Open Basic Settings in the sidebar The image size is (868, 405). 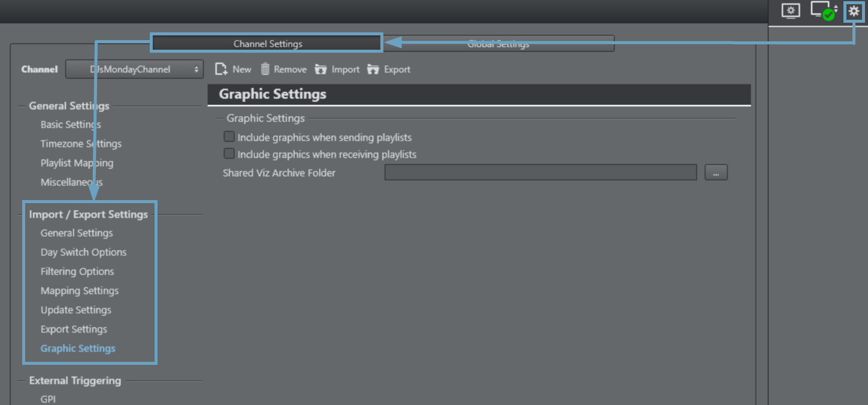[71, 125]
